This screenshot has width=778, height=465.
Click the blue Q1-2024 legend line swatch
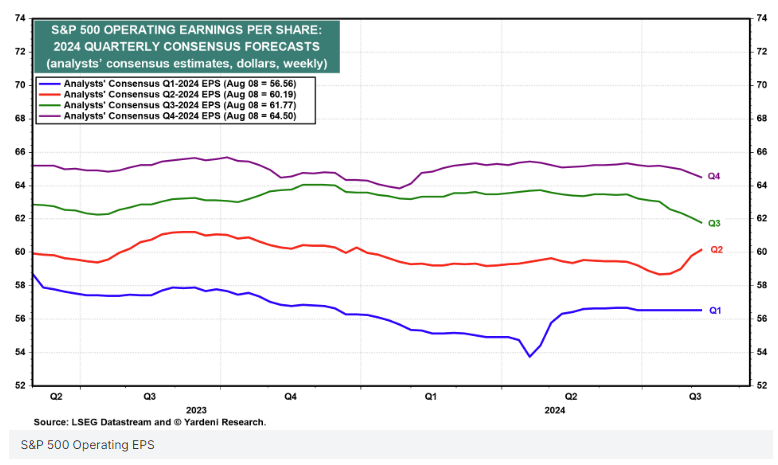coord(49,83)
